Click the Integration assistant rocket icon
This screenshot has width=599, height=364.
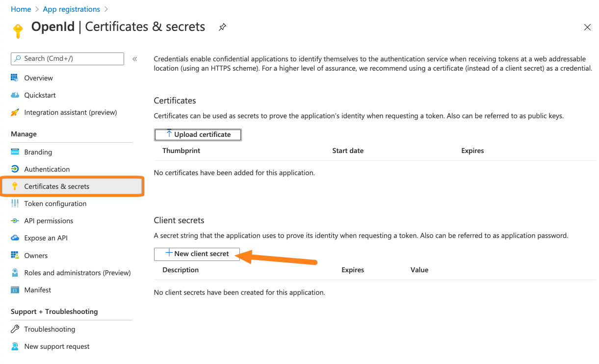point(15,112)
